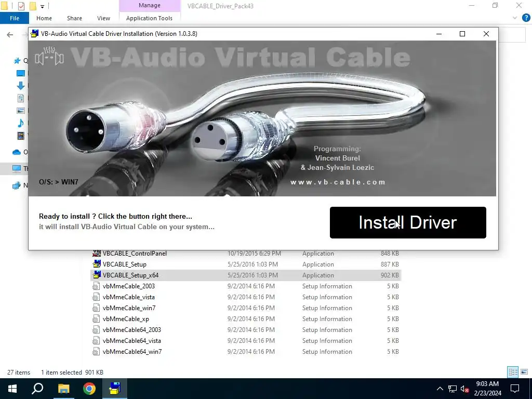Click the new folder icon in title bar
This screenshot has width=532, height=399.
coord(33,6)
